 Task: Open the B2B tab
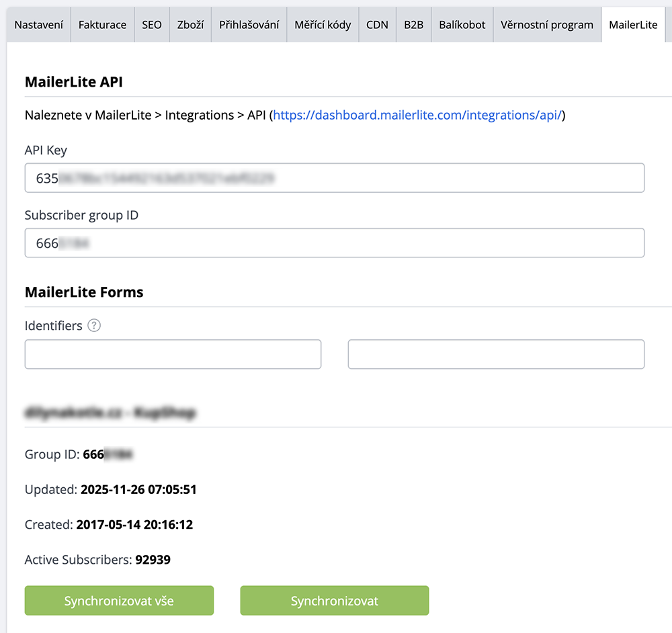pos(413,25)
